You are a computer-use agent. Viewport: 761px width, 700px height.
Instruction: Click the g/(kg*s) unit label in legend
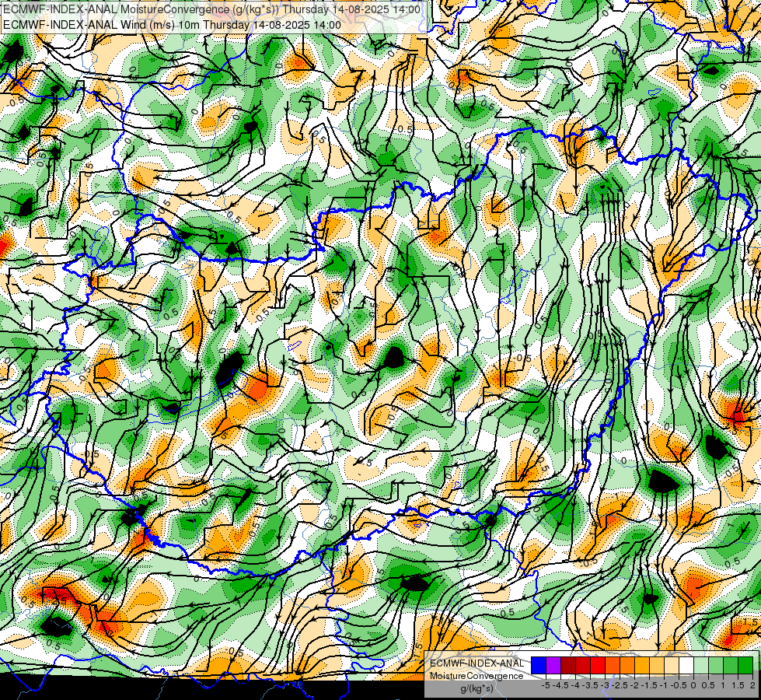coord(477,689)
